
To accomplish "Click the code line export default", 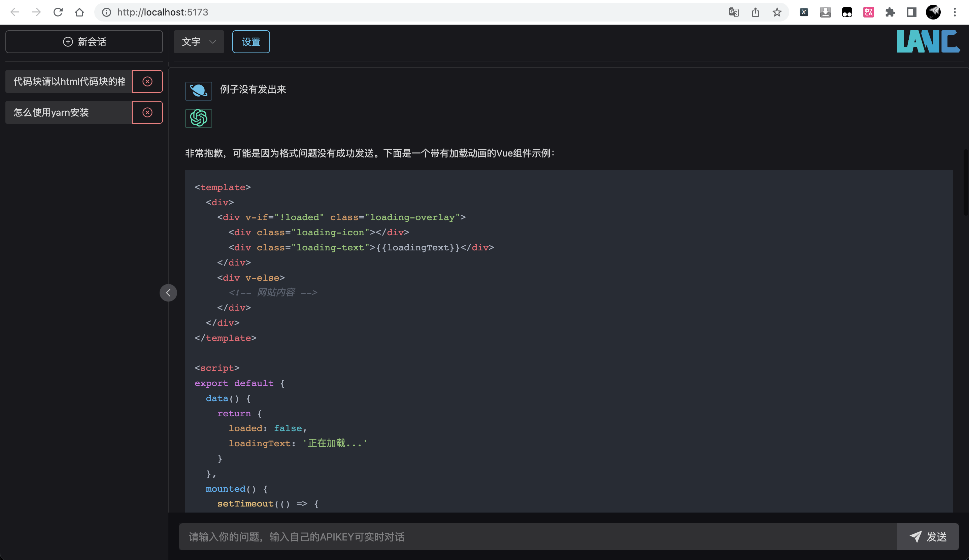I will (x=240, y=383).
